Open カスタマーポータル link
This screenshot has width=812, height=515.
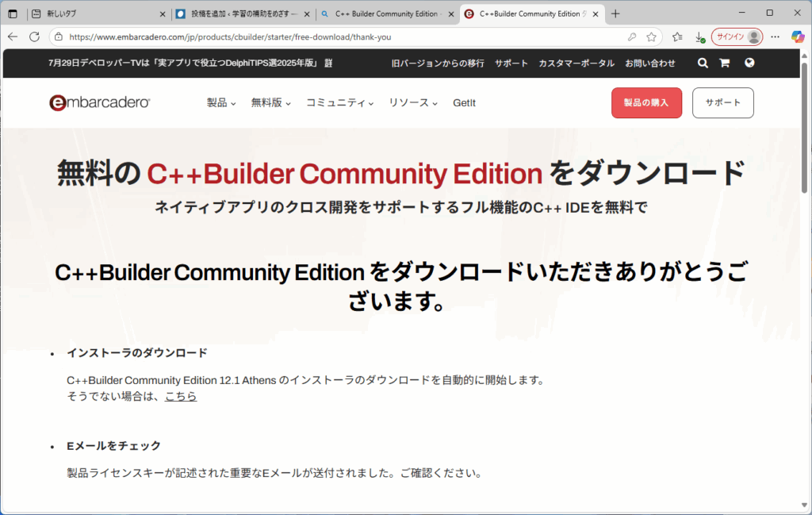(x=576, y=63)
